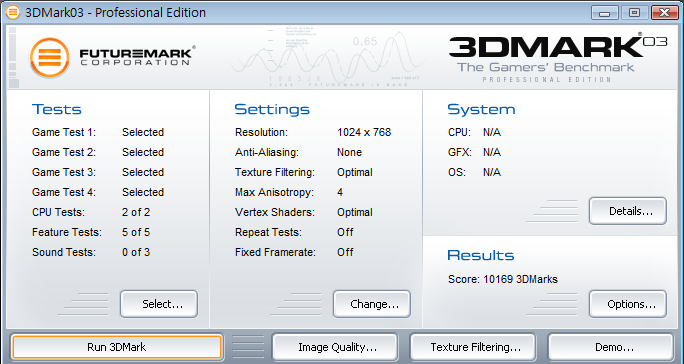Click the Settings section heading
Viewport: 684px width, 364px height.
pos(272,109)
